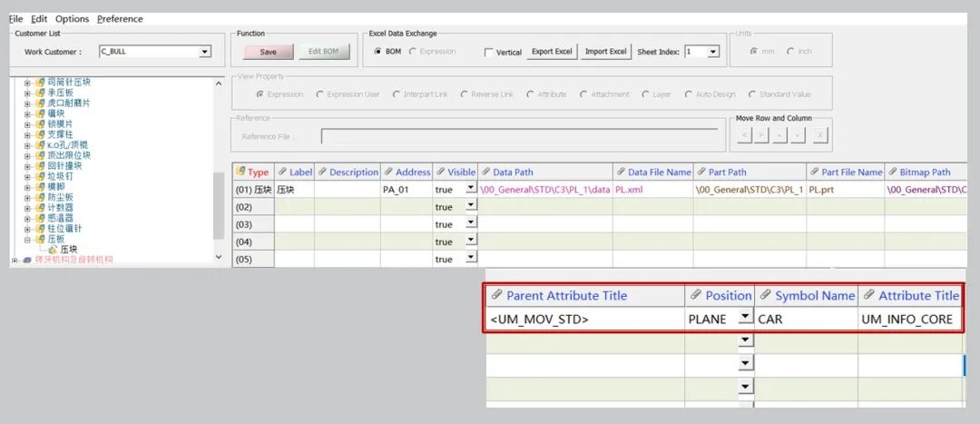The image size is (980, 424).
Task: Click the paperclip icon in Visible column header
Action: tap(440, 172)
